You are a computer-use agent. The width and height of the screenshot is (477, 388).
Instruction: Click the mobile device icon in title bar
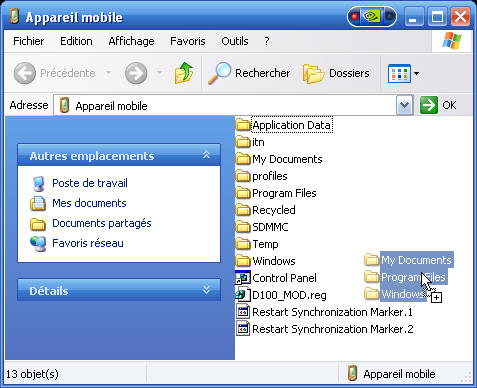pyautogui.click(x=14, y=16)
